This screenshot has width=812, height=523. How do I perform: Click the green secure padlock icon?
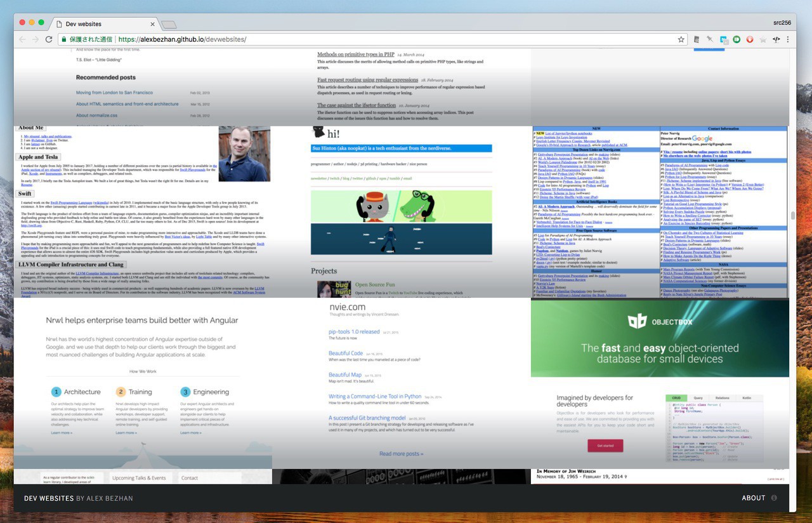pyautogui.click(x=63, y=39)
